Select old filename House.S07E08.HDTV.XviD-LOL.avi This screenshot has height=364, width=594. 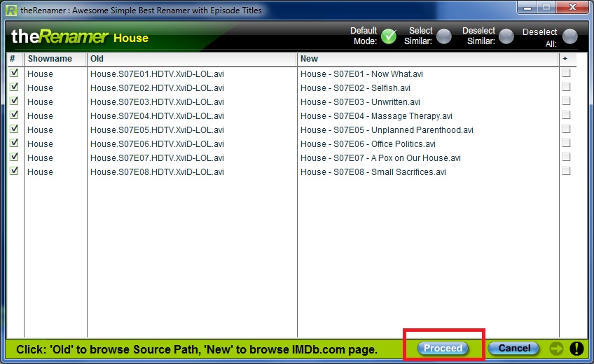pos(157,172)
